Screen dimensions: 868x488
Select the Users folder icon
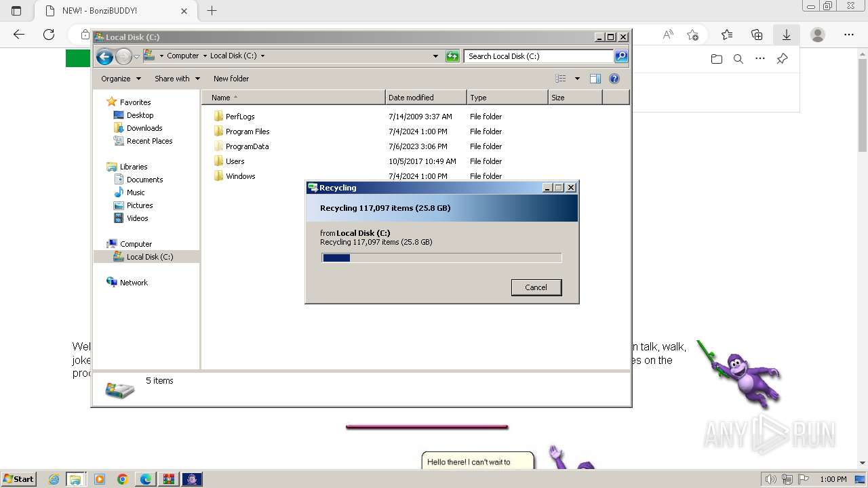coord(218,161)
